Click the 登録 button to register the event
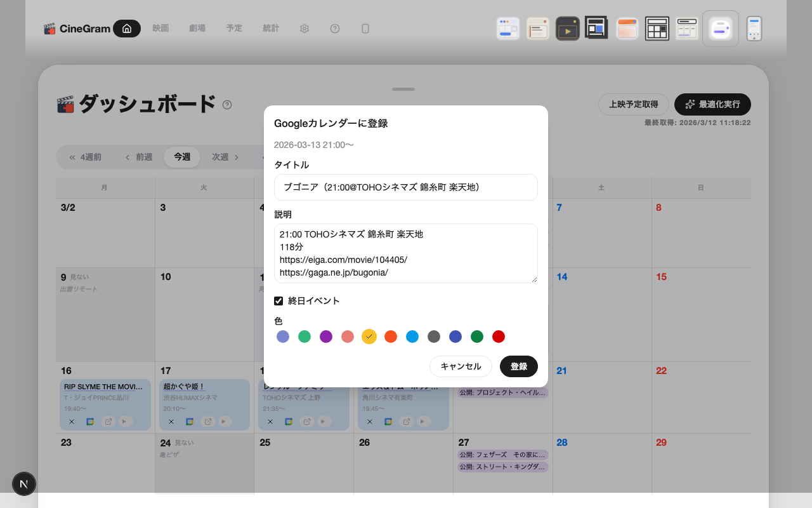 (x=519, y=366)
